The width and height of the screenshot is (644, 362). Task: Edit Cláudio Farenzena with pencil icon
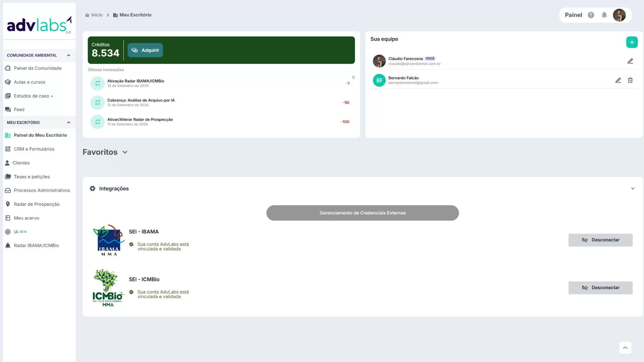pos(630,61)
